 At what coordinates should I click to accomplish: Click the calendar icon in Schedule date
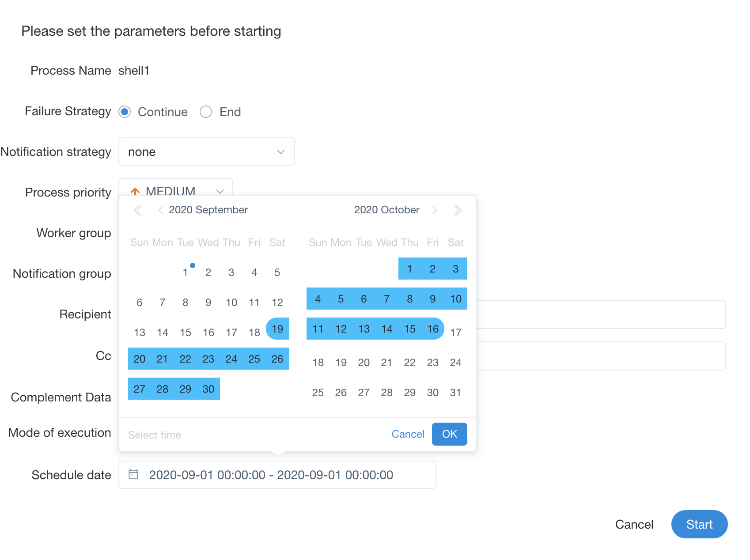point(133,474)
